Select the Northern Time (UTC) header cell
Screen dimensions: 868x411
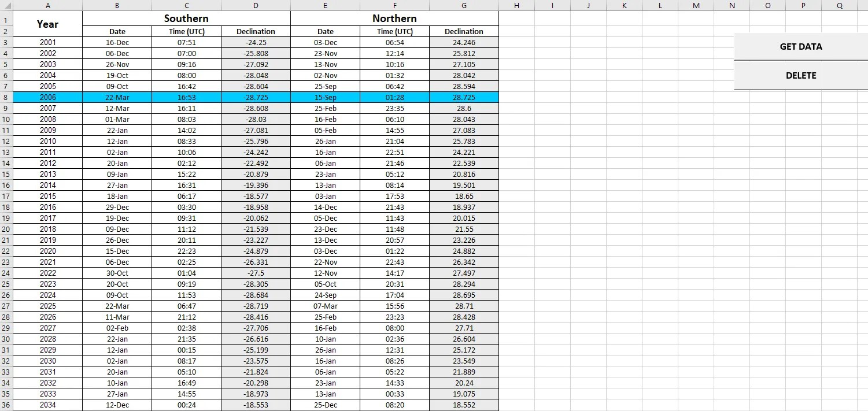tap(394, 31)
